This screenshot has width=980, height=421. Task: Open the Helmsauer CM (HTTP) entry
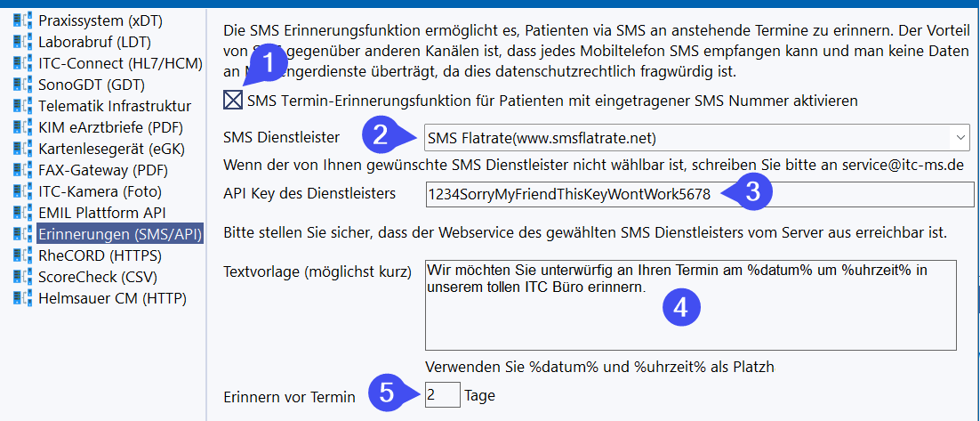pos(112,298)
